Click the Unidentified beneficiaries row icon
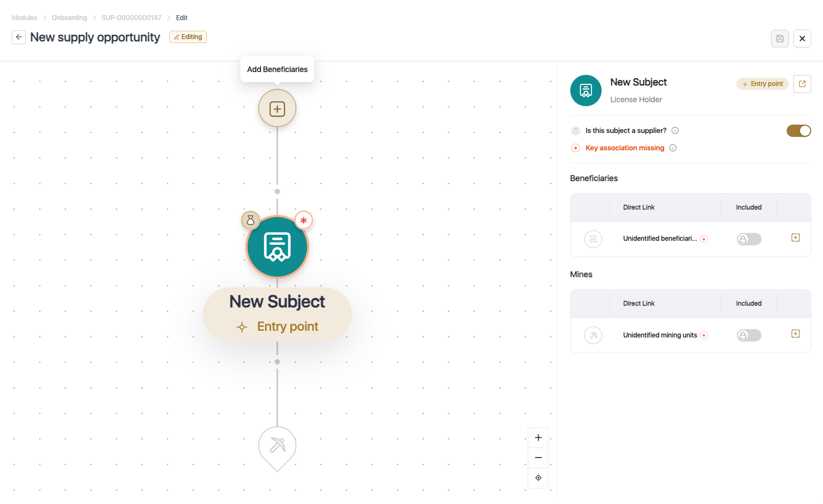 593,239
